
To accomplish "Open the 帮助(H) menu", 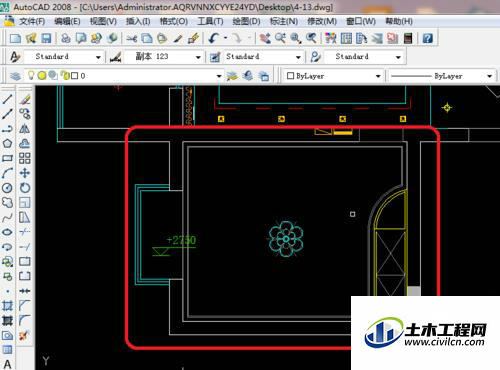I will point(399,22).
